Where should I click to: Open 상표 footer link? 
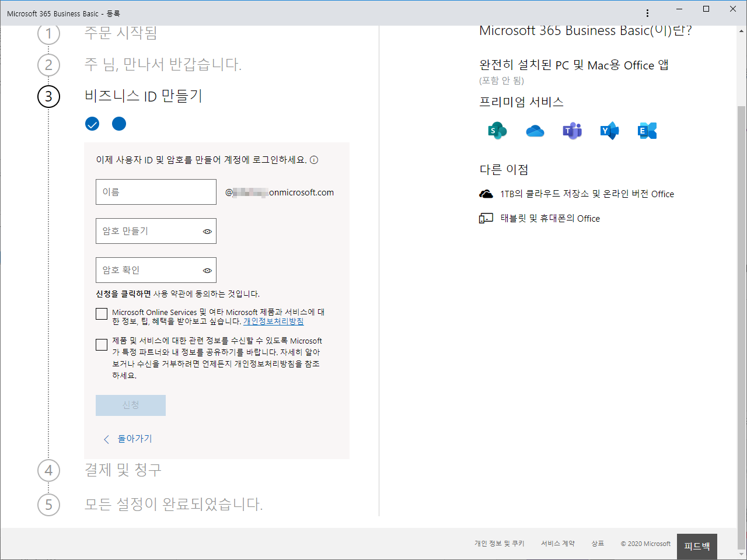point(598,544)
